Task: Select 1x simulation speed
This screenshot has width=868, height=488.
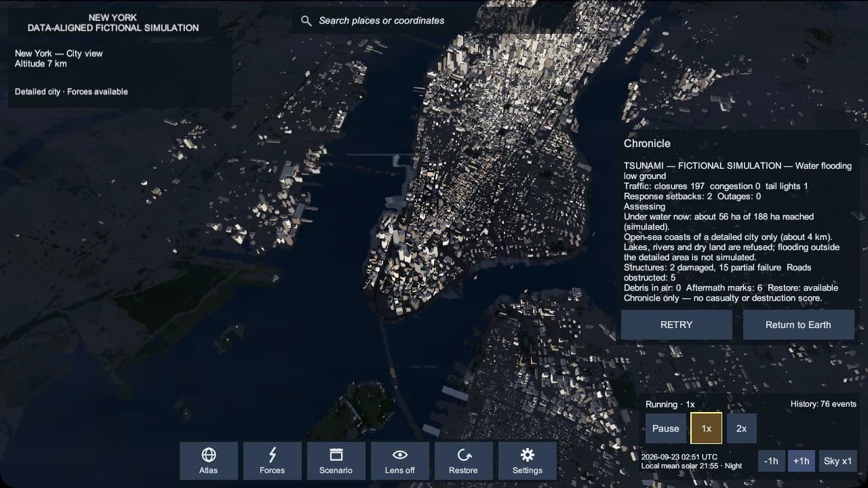Action: (x=707, y=428)
